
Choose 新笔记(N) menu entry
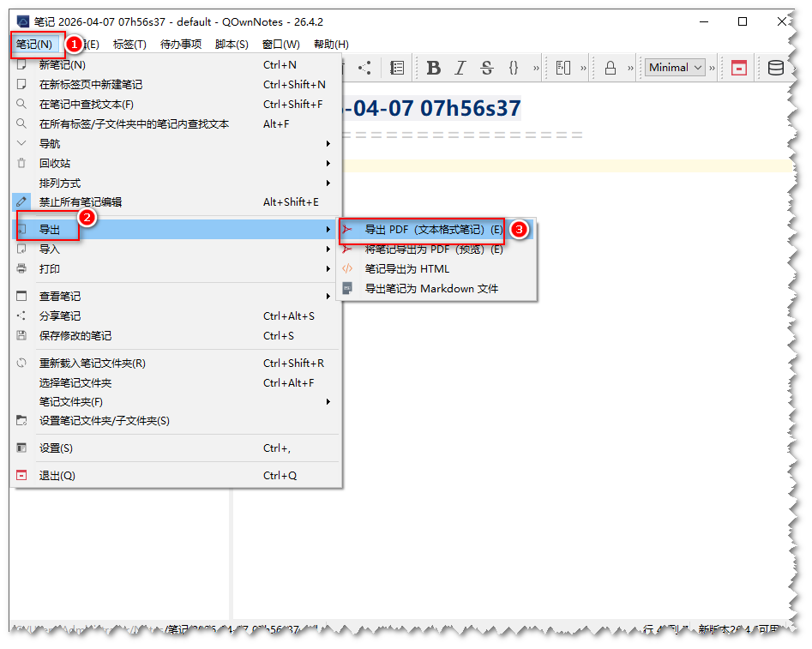click(176, 65)
